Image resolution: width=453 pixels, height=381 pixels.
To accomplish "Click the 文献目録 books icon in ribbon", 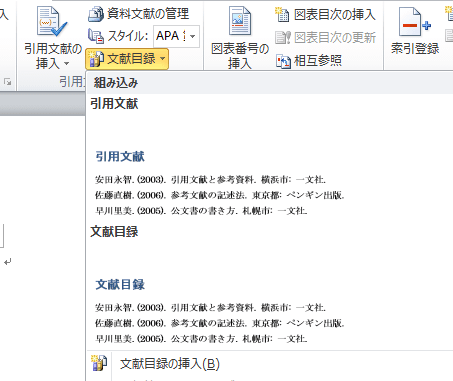I will tap(96, 59).
